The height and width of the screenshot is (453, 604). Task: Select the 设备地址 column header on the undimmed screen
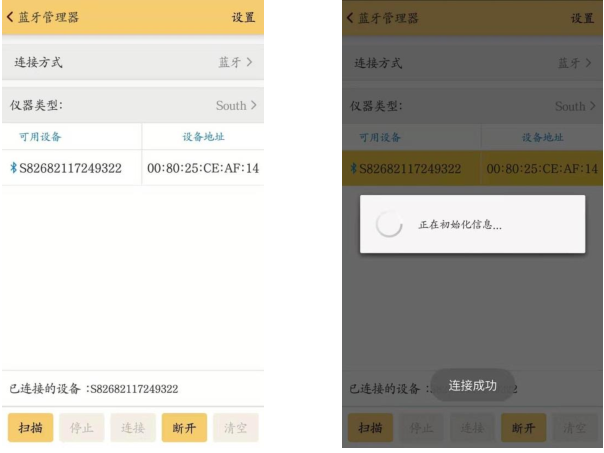click(x=203, y=137)
